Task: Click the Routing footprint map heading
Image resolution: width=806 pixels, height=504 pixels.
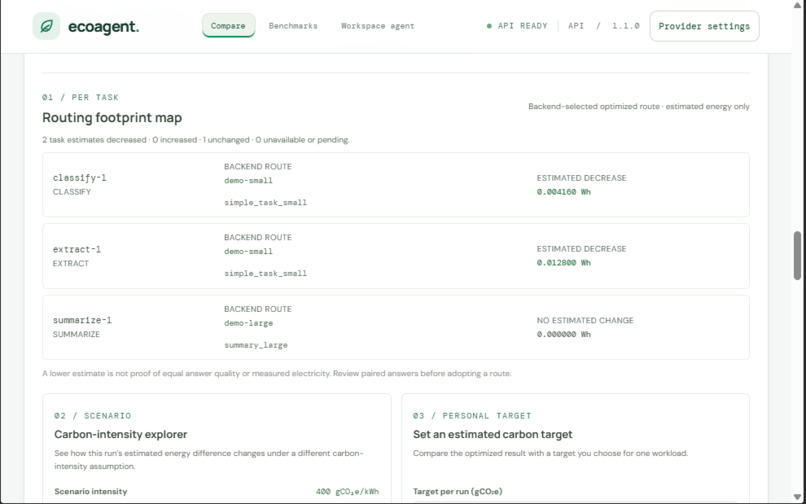Action: pyautogui.click(x=112, y=118)
